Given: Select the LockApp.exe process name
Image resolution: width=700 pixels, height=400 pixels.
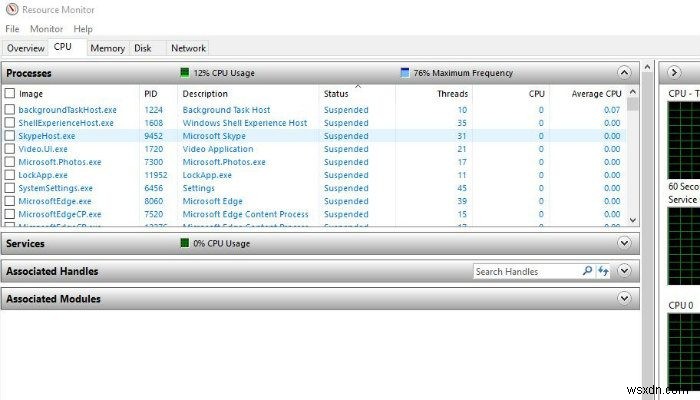Looking at the screenshot, I should (x=43, y=175).
